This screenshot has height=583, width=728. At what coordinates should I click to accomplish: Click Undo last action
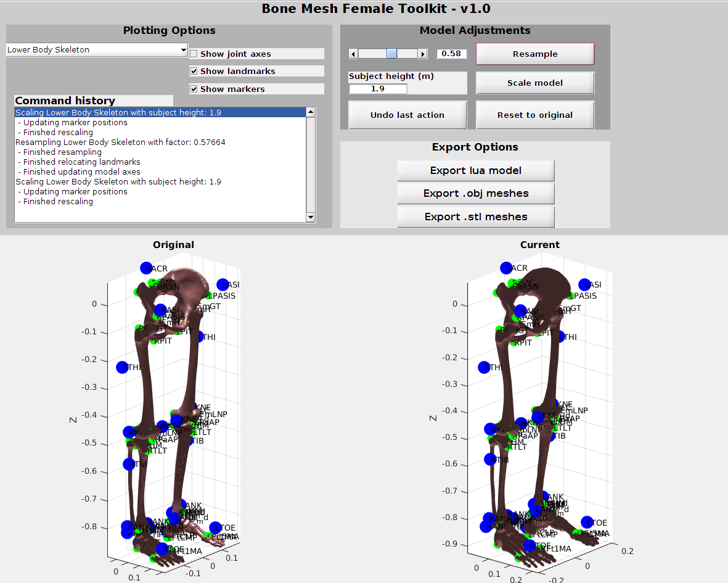click(407, 115)
